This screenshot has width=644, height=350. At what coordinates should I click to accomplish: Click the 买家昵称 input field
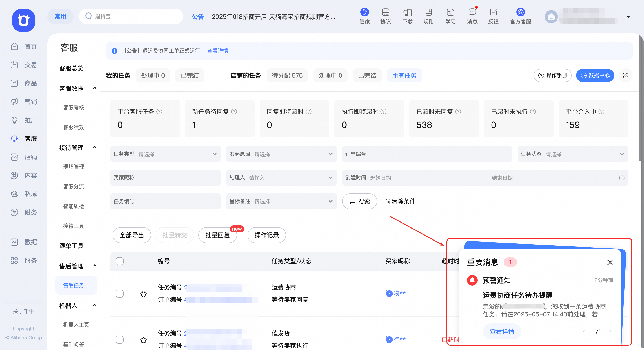(x=166, y=177)
